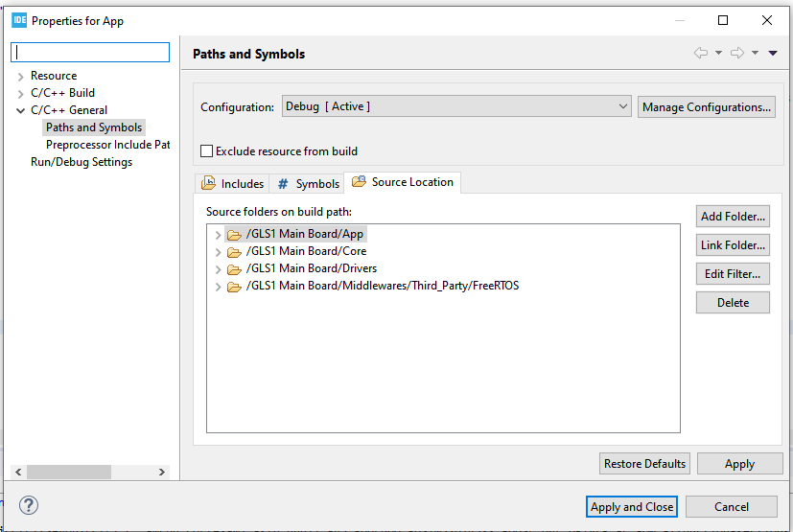This screenshot has height=532, width=793.
Task: Switch to the Includes tab
Action: (x=232, y=184)
